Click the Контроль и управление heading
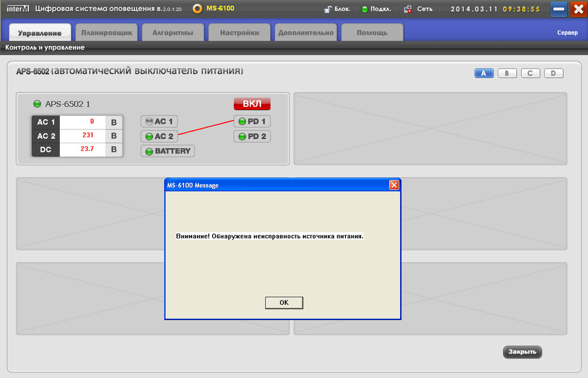 click(x=45, y=48)
